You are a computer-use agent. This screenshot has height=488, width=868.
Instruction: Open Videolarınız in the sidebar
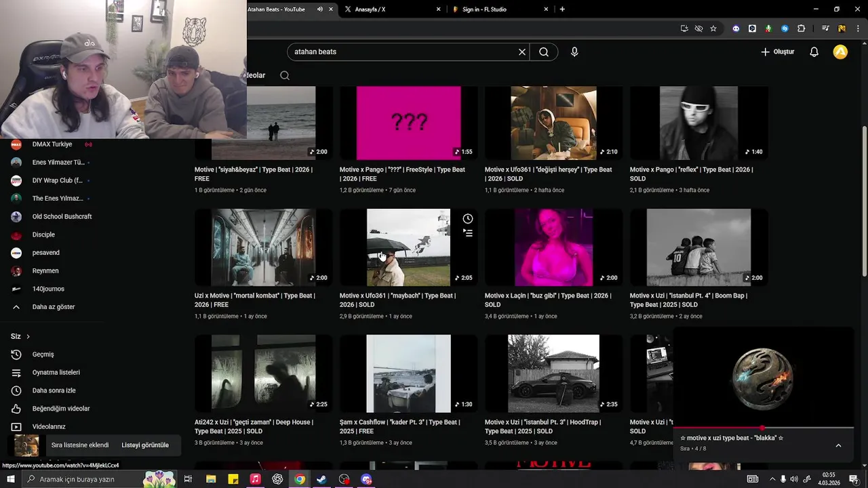(x=49, y=426)
